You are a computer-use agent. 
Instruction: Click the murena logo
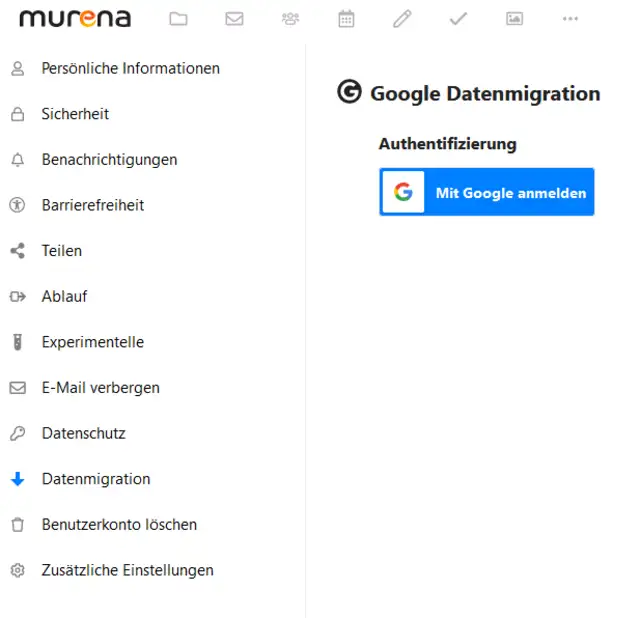click(75, 19)
